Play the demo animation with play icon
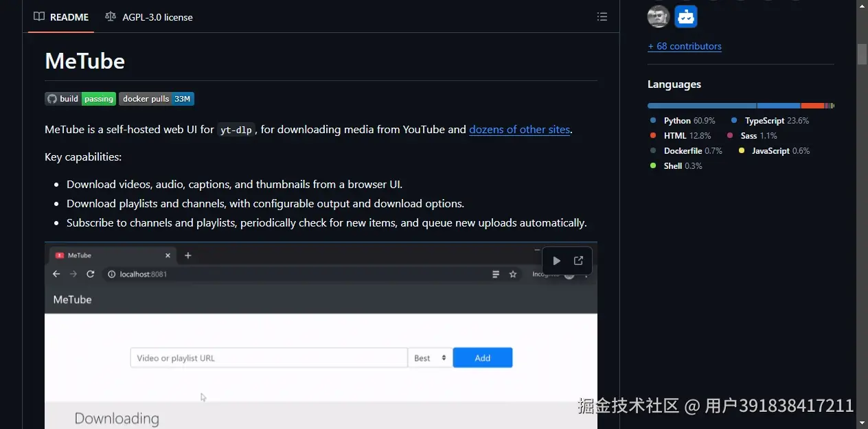868x429 pixels. (x=557, y=261)
